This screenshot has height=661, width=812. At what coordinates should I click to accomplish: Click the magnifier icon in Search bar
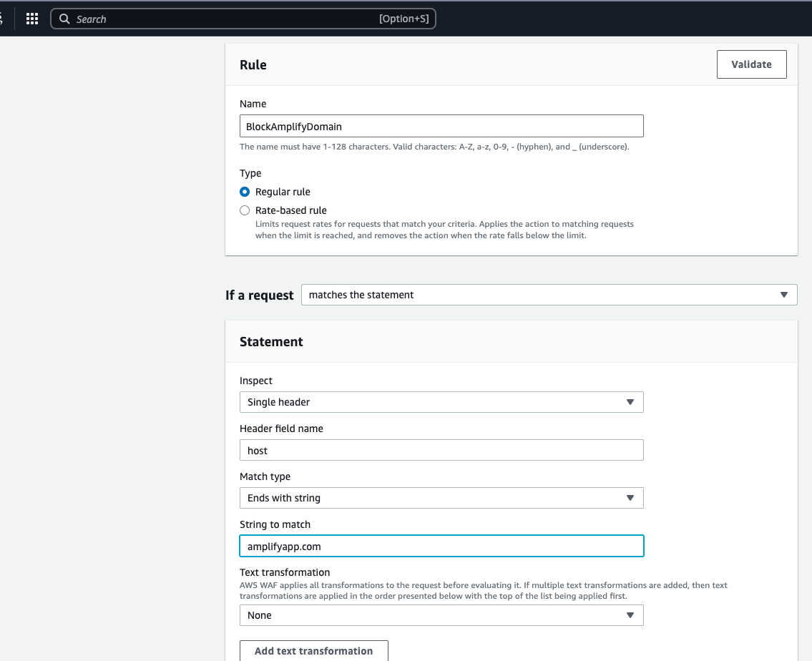(x=64, y=19)
